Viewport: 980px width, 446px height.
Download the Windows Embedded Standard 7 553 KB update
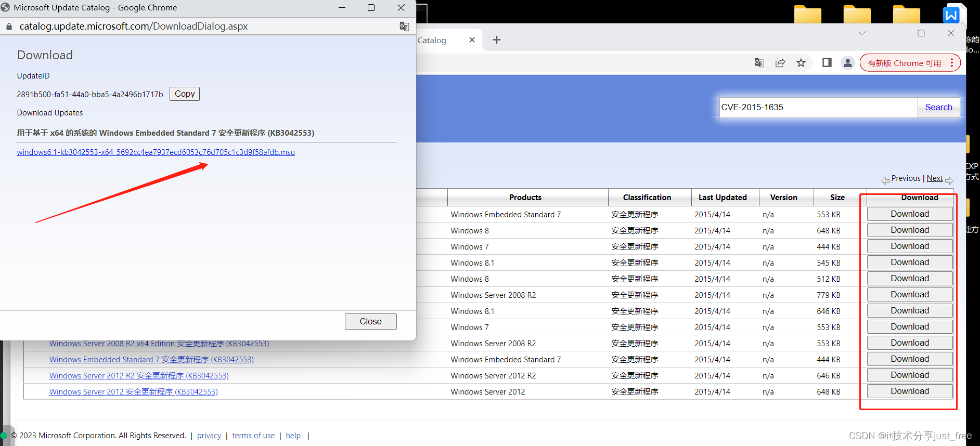910,214
